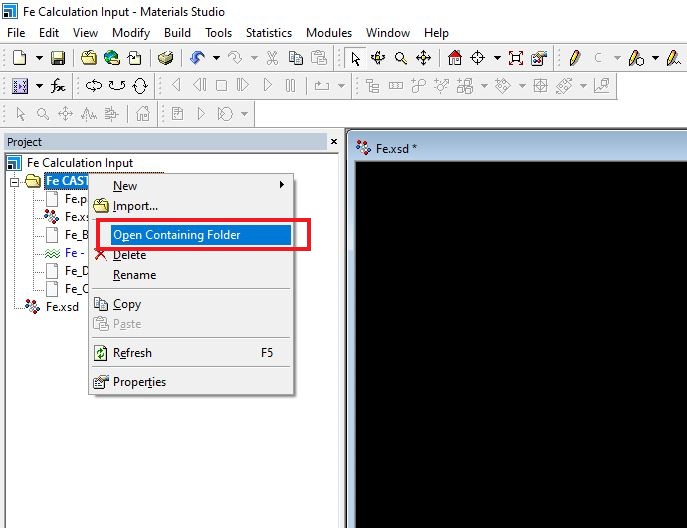Image resolution: width=687 pixels, height=528 pixels.
Task: Click the print icon in toolbar
Action: pyautogui.click(x=166, y=59)
